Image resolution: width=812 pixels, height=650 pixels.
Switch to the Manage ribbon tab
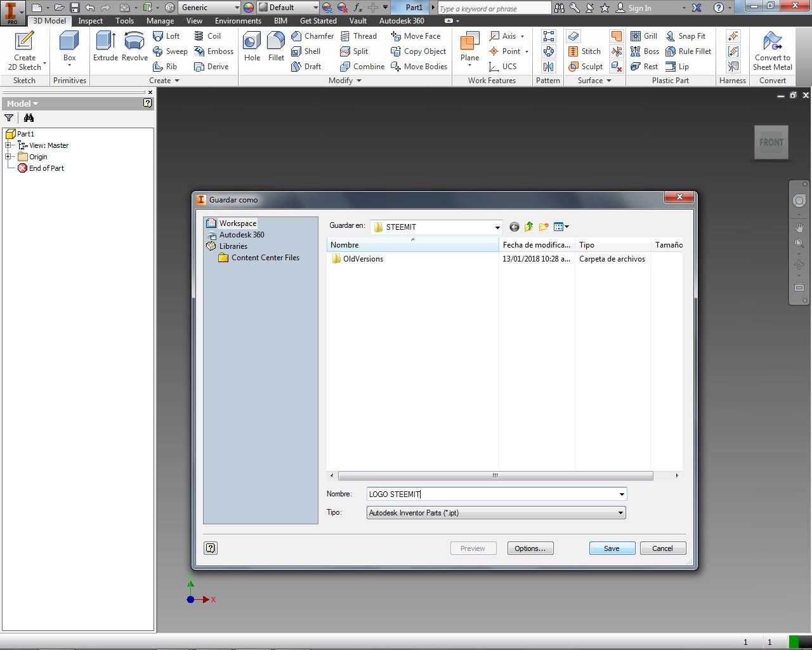(x=160, y=21)
